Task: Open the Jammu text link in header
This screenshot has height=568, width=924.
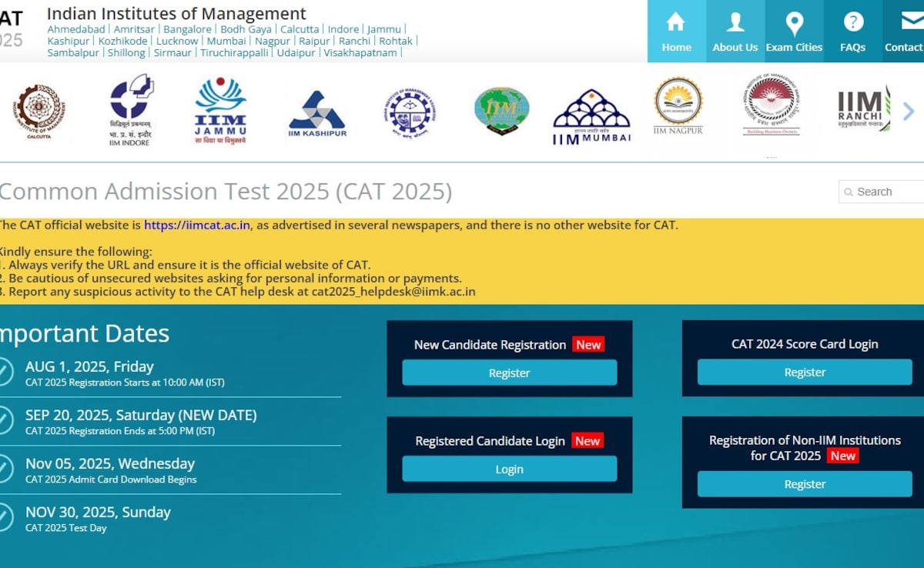Action: click(384, 29)
